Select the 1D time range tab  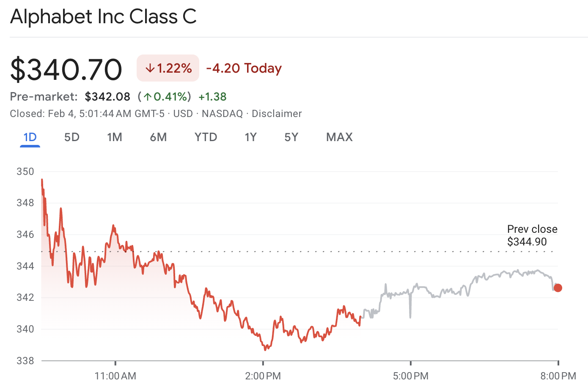point(30,137)
